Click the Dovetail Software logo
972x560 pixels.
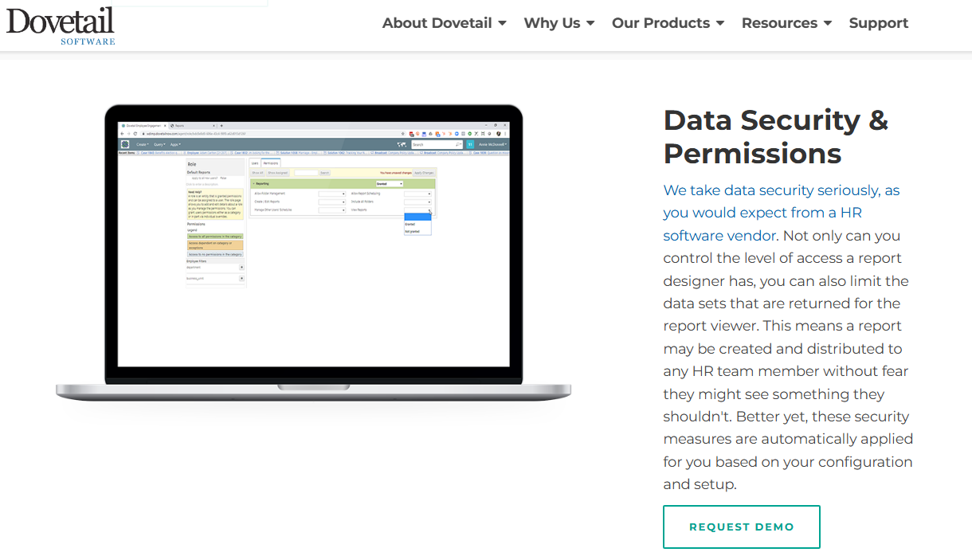61,25
